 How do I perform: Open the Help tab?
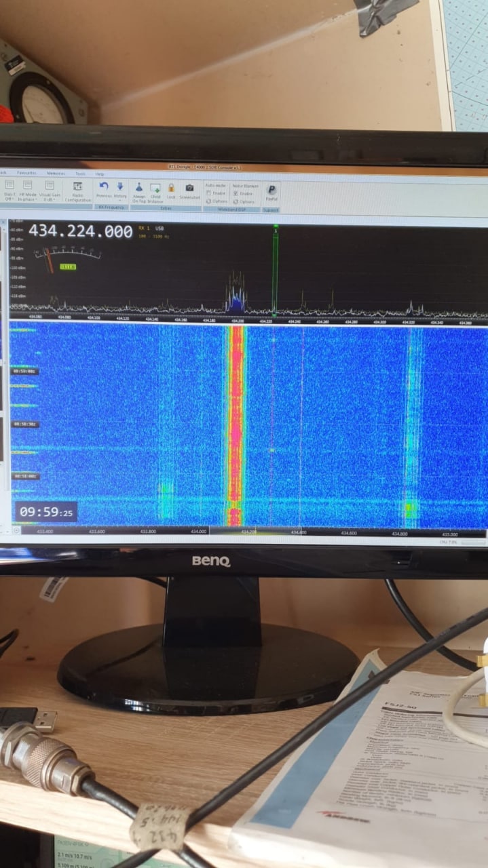pos(100,174)
